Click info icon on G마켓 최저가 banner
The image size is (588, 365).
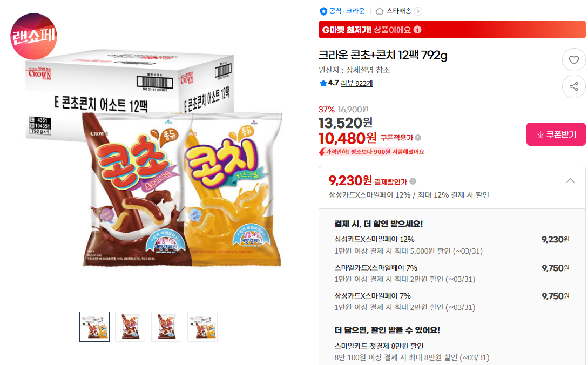click(x=417, y=30)
